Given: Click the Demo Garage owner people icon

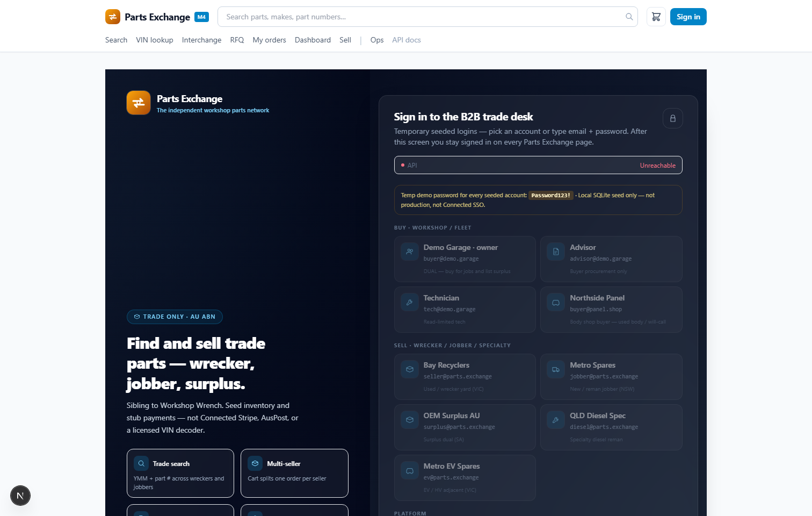Looking at the screenshot, I should [410, 252].
